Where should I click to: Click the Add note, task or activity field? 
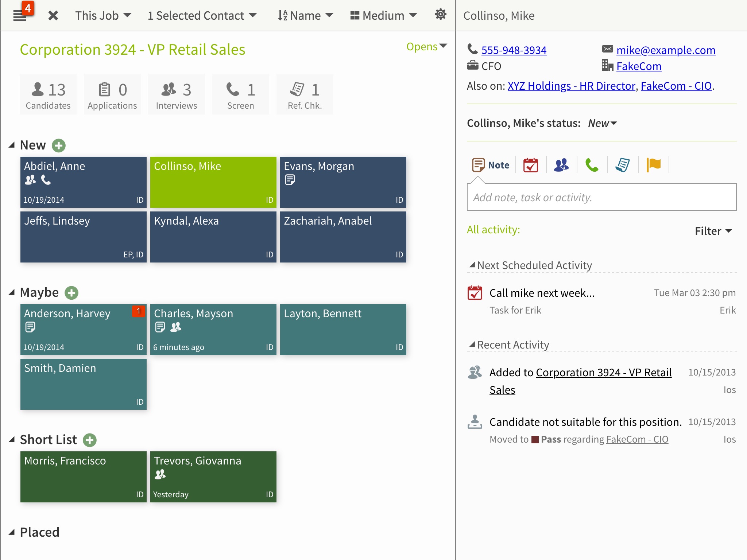[x=601, y=197]
